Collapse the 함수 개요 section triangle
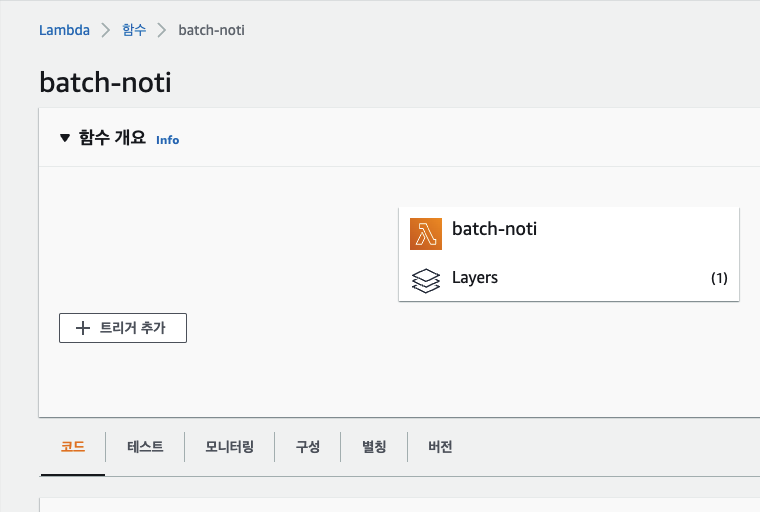760x512 pixels. (x=65, y=138)
